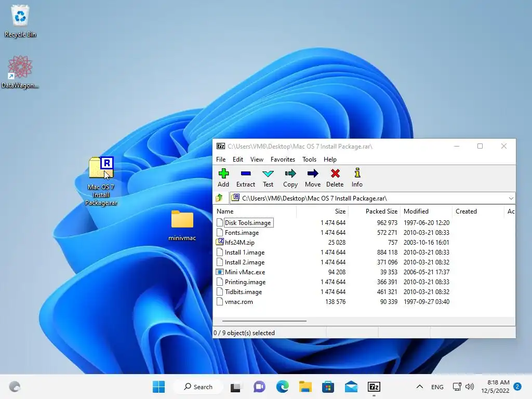Show hidden system tray icons

coord(420,387)
